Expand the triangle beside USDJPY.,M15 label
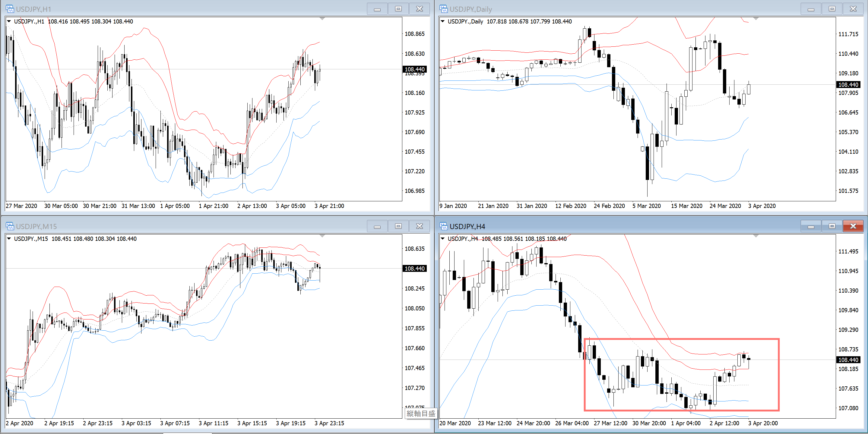 point(9,238)
